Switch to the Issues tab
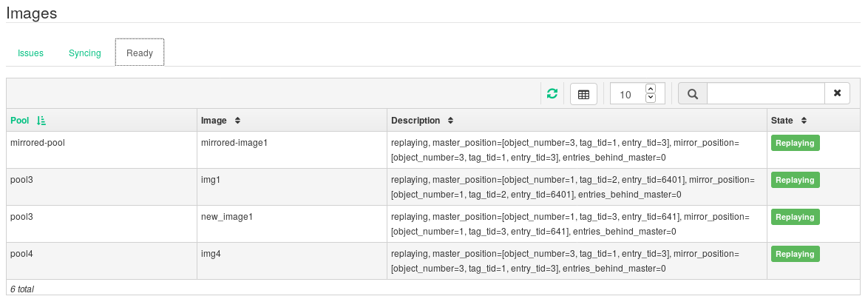The width and height of the screenshot is (868, 299). (x=31, y=53)
